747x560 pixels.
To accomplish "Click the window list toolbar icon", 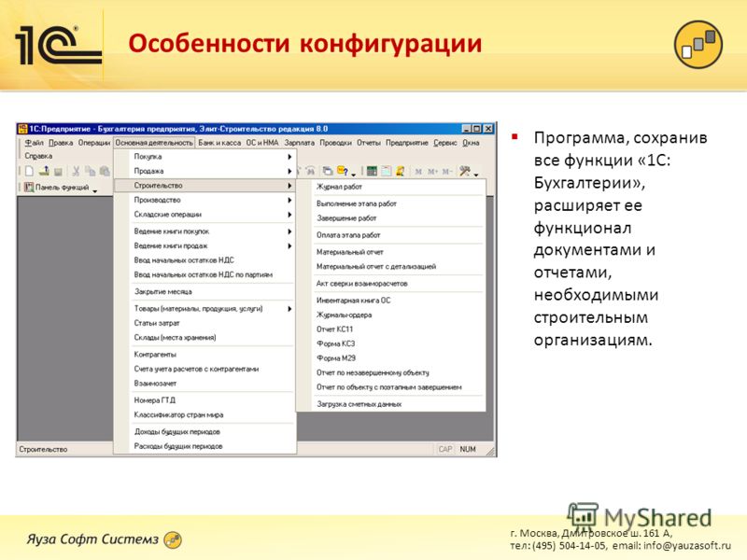I will 328,171.
